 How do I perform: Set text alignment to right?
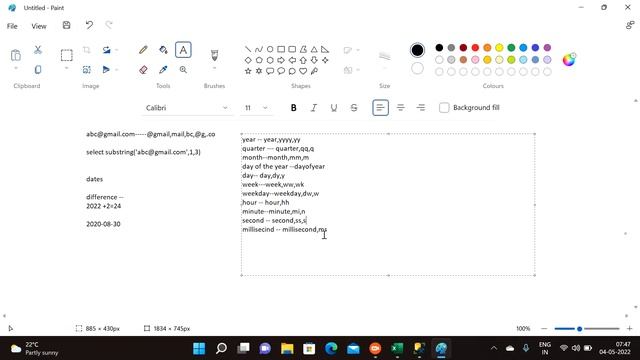click(x=421, y=108)
